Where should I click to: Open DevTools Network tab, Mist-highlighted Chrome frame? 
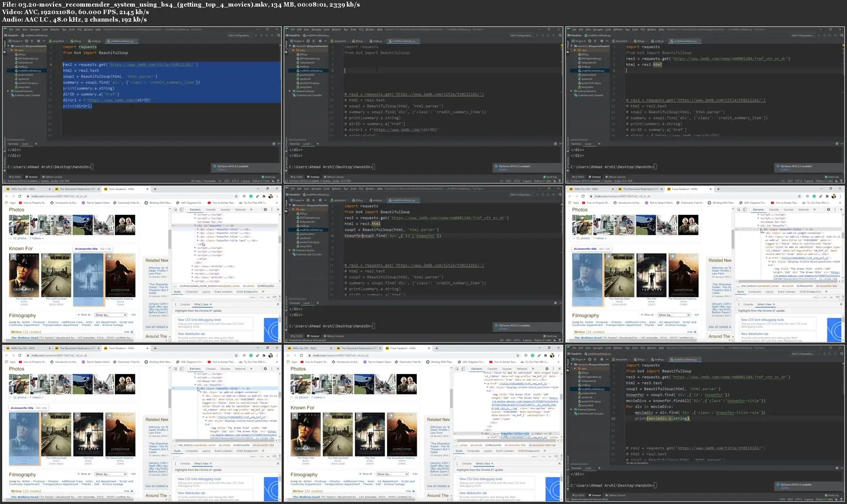(240, 209)
